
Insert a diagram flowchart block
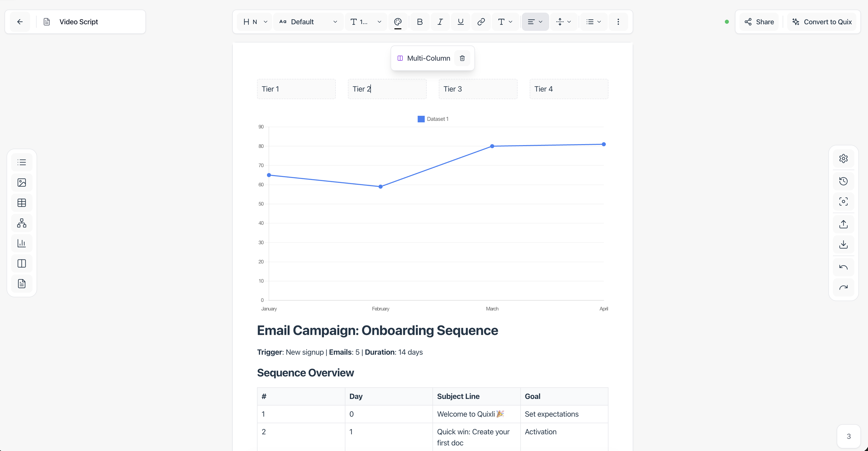click(x=21, y=223)
